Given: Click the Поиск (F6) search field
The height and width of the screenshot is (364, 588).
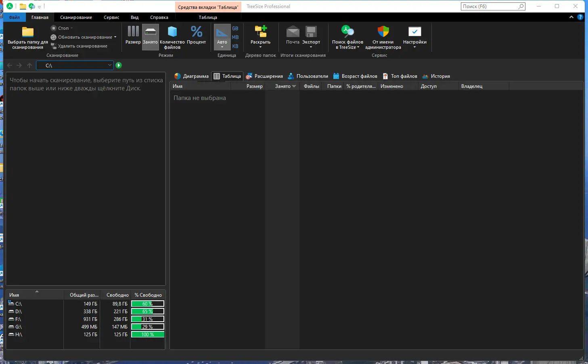Looking at the screenshot, I should tap(493, 6).
